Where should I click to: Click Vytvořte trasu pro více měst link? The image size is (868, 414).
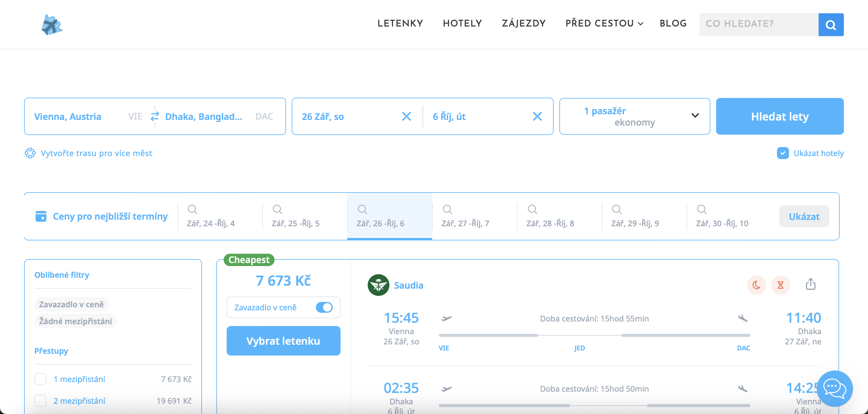point(96,153)
